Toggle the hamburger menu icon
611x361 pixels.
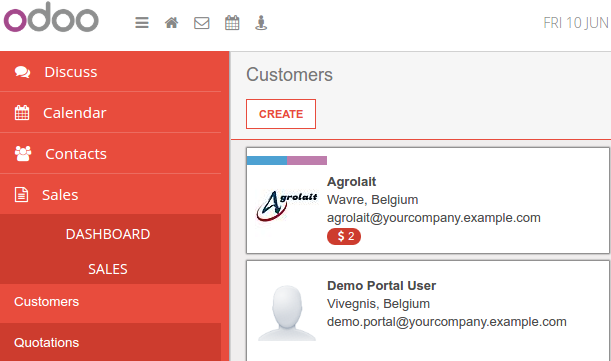[142, 23]
